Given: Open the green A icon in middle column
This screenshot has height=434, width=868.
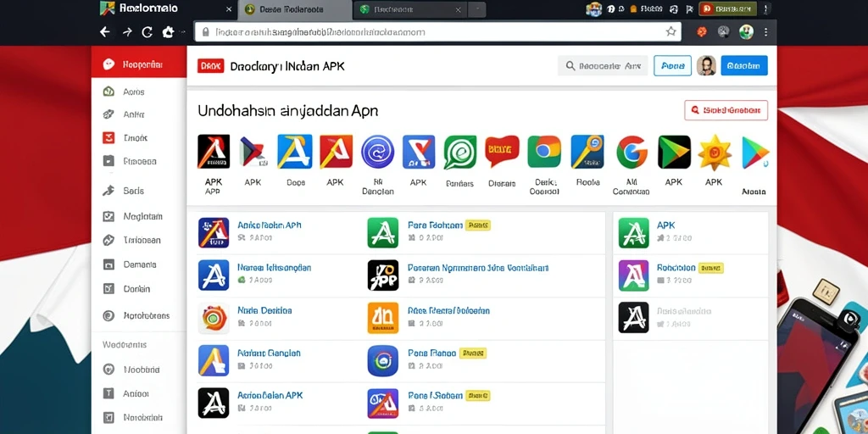Looking at the screenshot, I should coord(383,232).
